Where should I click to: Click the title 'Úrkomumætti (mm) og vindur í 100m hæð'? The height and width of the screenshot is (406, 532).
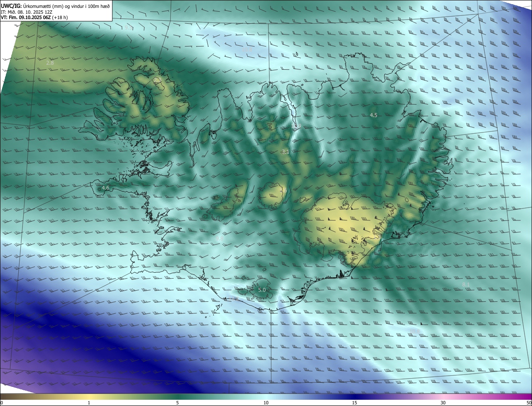[66, 5]
